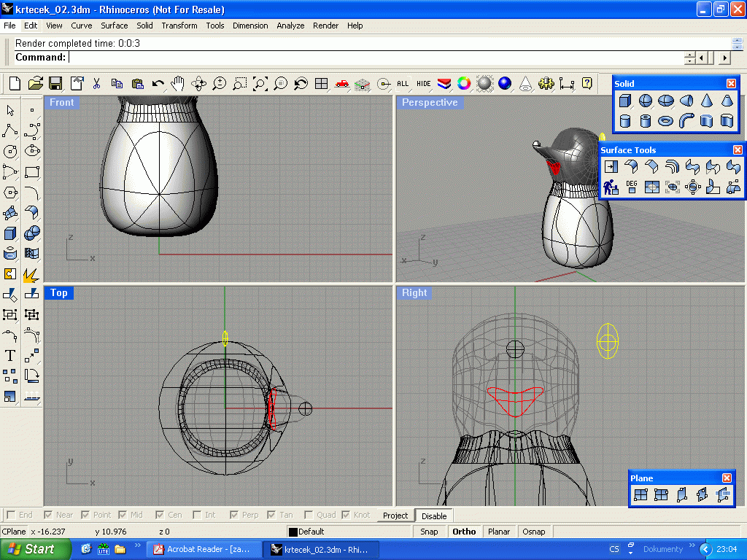Switch to Acrobat Reader on the taskbar
747x560 pixels.
tap(204, 549)
